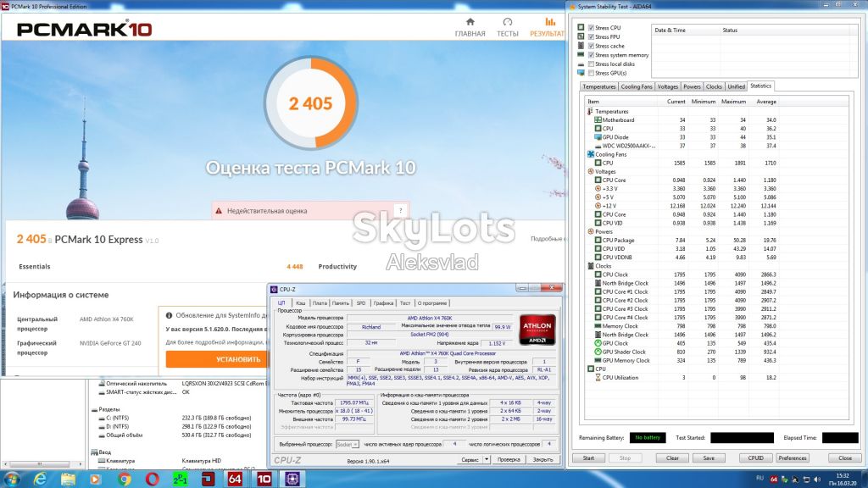
Task: Open the CPUID button in AIDA64
Action: [755, 457]
